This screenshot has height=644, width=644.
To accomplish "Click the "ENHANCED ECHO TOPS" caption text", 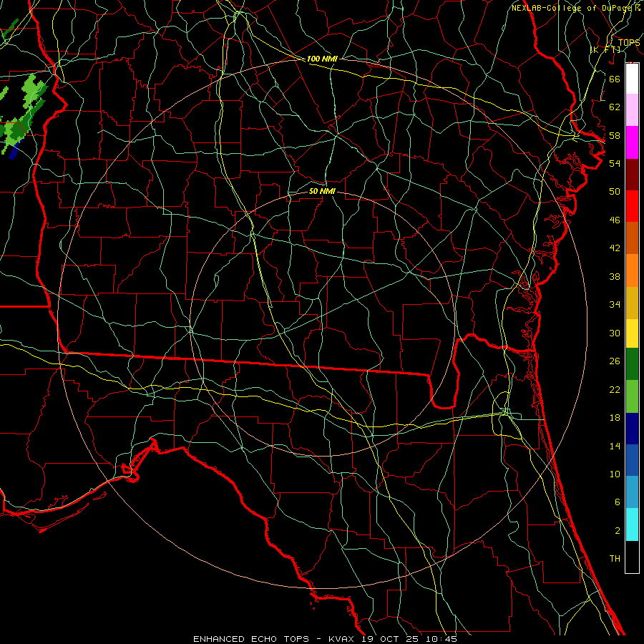I will click(x=250, y=639).
